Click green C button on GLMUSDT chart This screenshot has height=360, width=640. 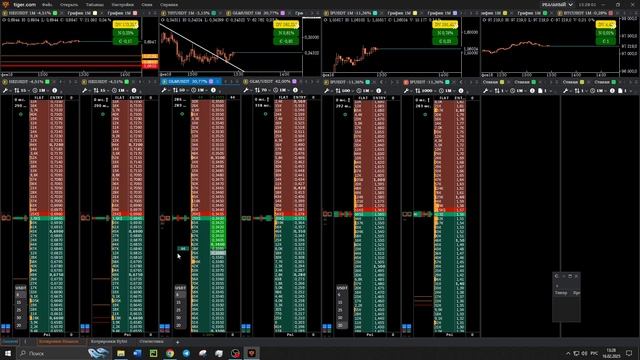click(x=286, y=41)
